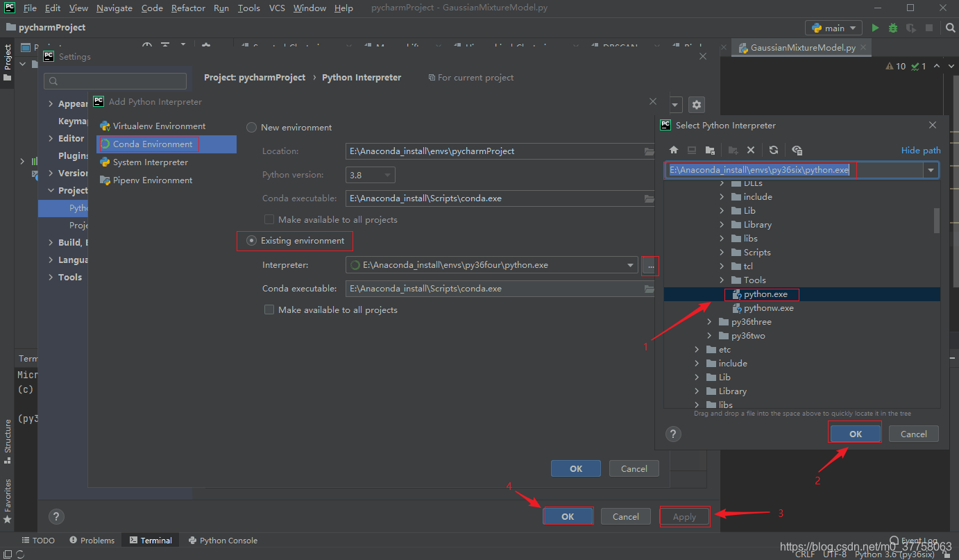This screenshot has width=959, height=560.
Task: Close the Add Python Interpreter dialog
Action: [x=653, y=101]
